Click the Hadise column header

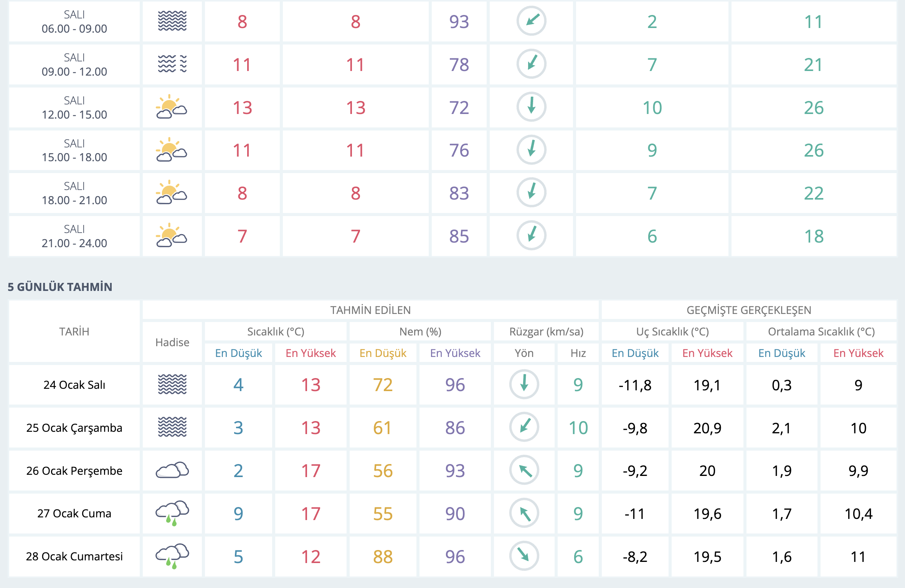point(172,342)
